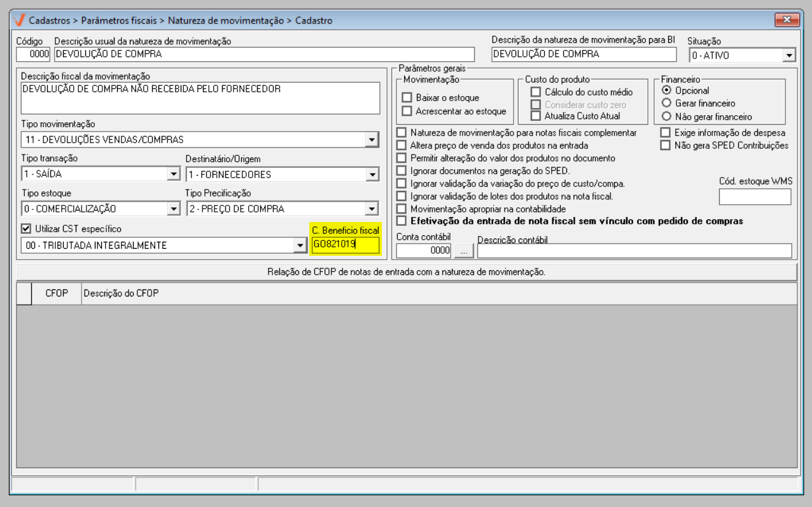This screenshot has width=812, height=507.
Task: Click the app logo icon in title bar
Action: 20,20
